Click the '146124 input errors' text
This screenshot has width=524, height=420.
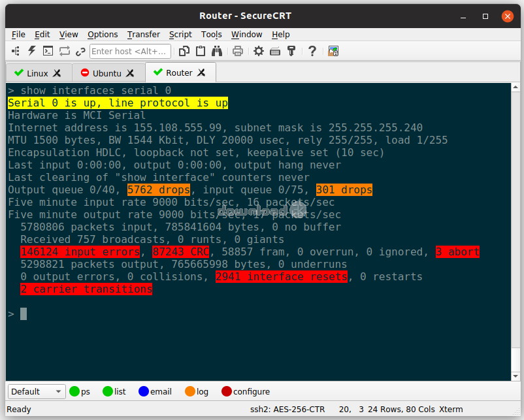tap(80, 251)
